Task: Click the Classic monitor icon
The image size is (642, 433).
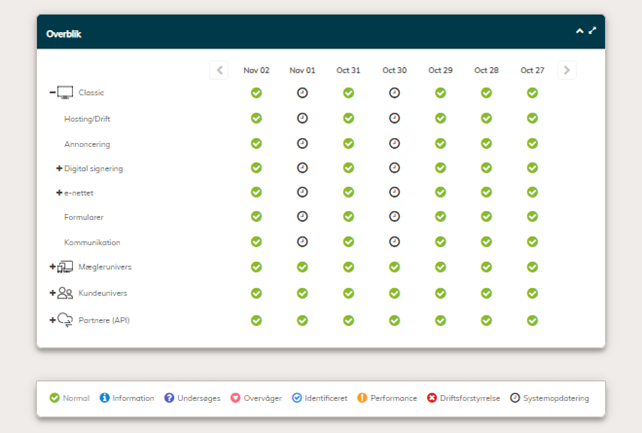Action: (x=66, y=93)
